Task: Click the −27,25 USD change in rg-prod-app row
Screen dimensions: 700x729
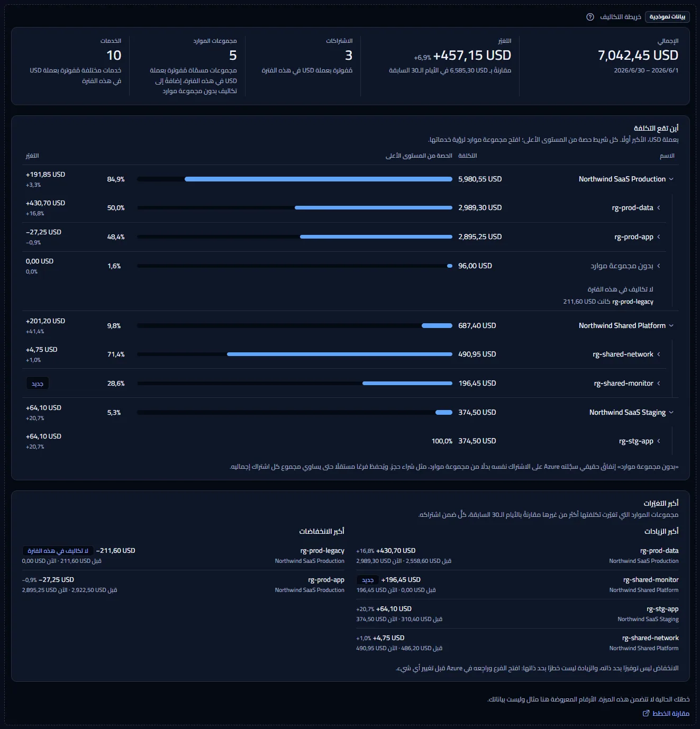Action: pos(43,232)
